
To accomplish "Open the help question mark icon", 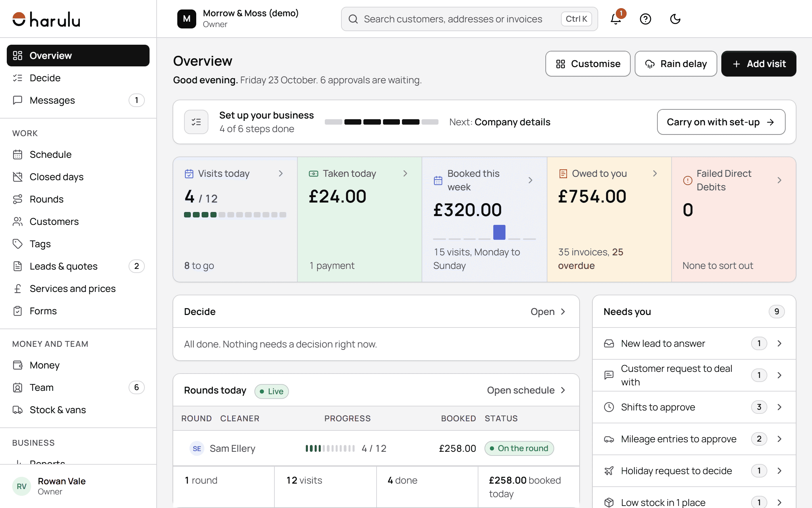I will pos(645,19).
